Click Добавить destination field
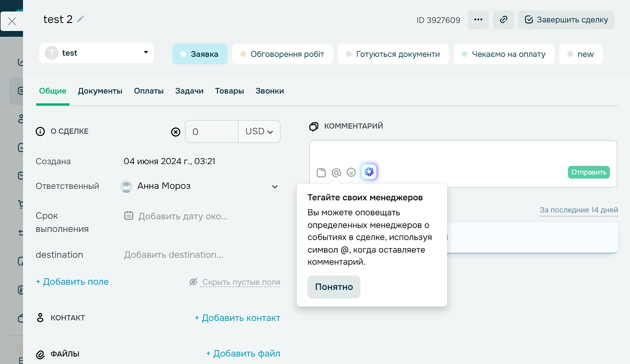This screenshot has width=630, height=364. point(173,255)
